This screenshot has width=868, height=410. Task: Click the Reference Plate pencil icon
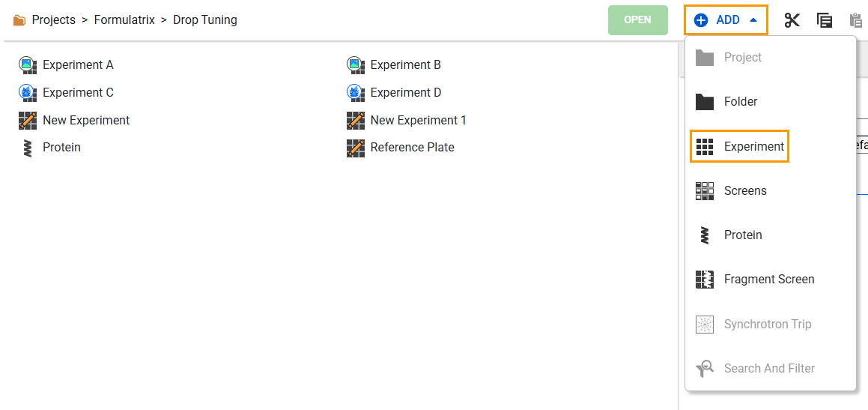click(356, 148)
